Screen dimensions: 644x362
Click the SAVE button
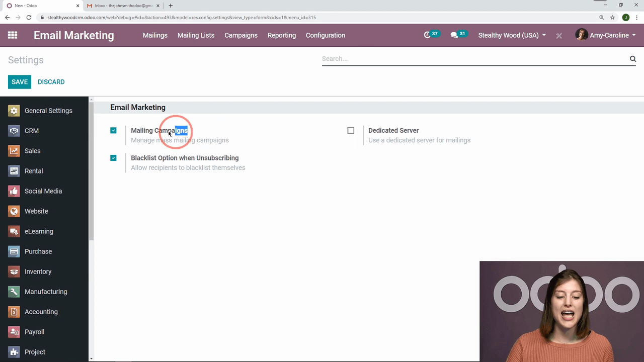coord(20,82)
